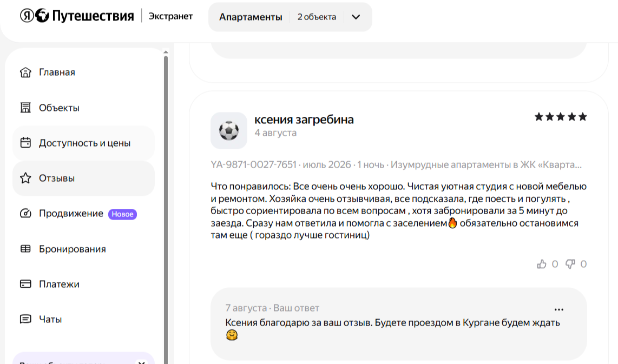Viewport: 618px width, 364px height.
Task: Expand the Апартаменты object selector chevron
Action: pyautogui.click(x=356, y=17)
